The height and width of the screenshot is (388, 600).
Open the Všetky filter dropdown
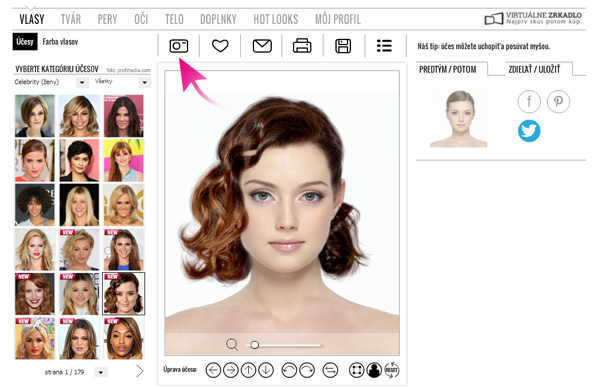click(144, 82)
